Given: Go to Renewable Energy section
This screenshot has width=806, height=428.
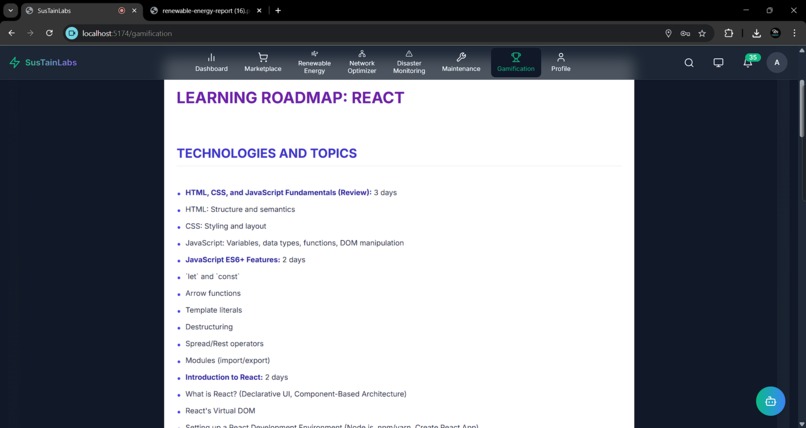Looking at the screenshot, I should (314, 63).
